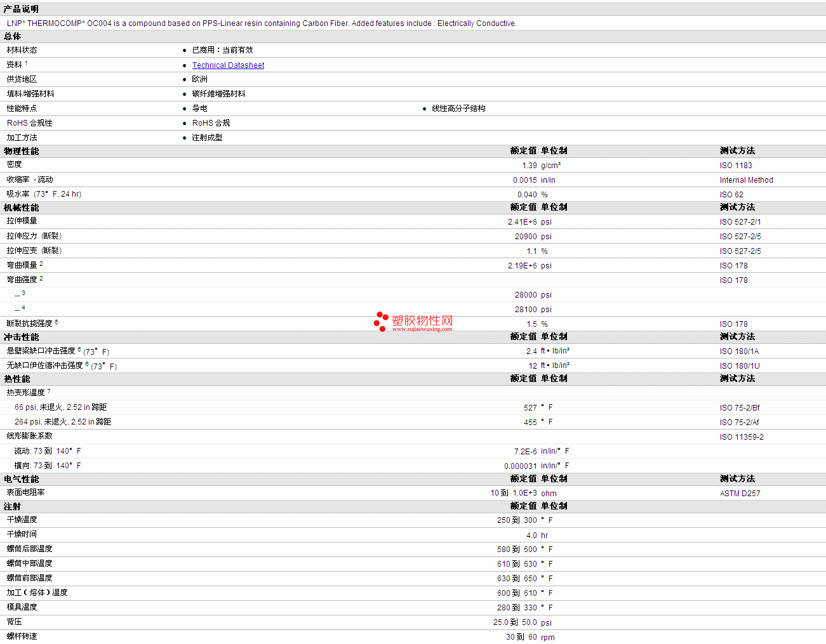Click the 背压 row label
This screenshot has width=826, height=644.
click(15, 622)
